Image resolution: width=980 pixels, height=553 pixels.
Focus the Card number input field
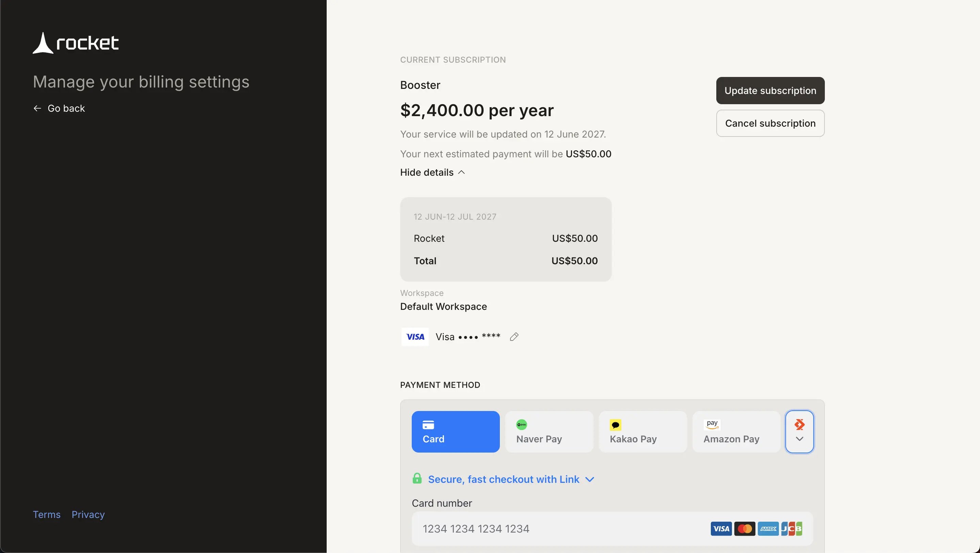(x=612, y=528)
